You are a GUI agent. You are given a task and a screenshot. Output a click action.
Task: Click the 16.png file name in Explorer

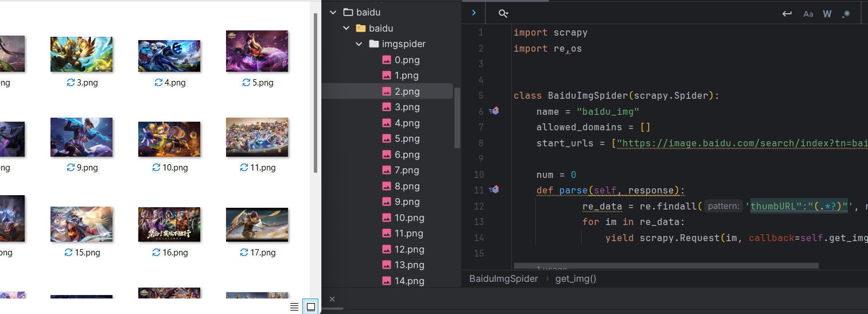176,253
